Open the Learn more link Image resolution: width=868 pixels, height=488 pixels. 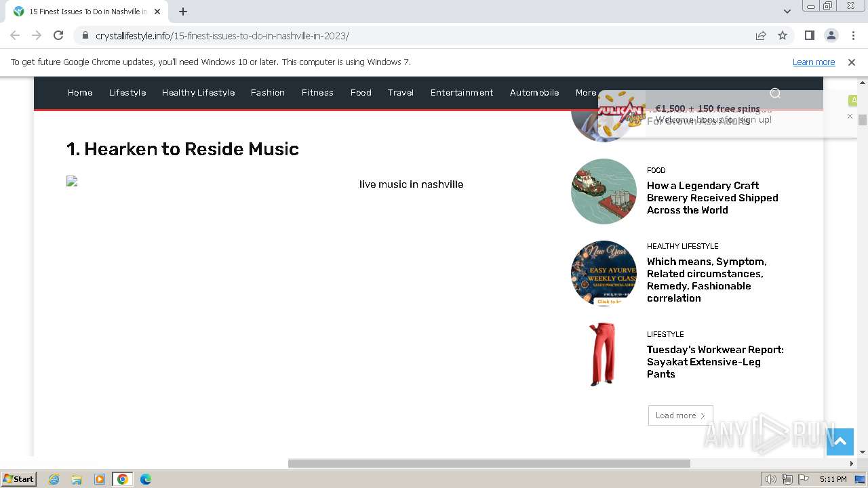pos(814,62)
